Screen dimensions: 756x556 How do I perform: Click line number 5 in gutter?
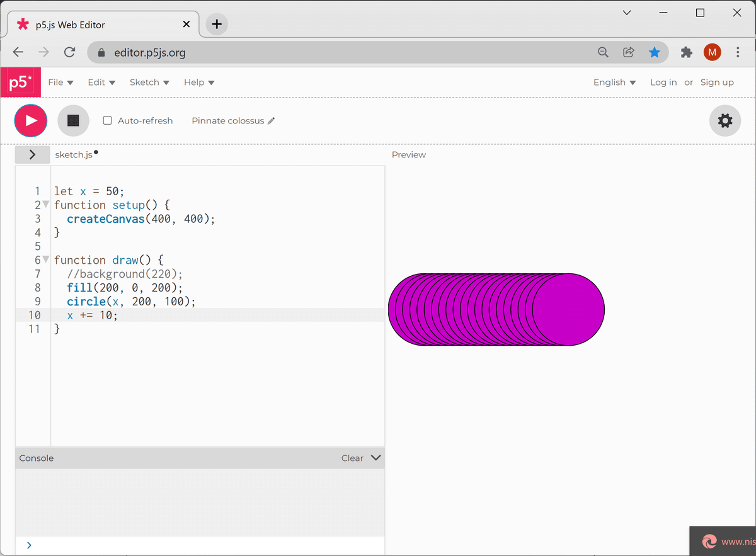click(x=38, y=246)
